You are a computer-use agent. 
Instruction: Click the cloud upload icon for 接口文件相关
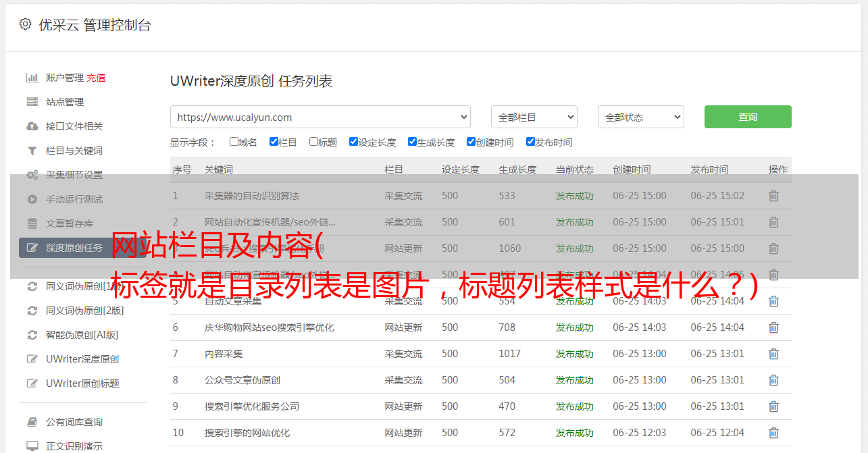(x=32, y=126)
